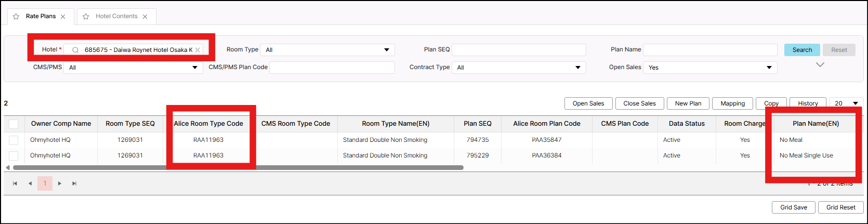Go to first page of results
Image resolution: width=868 pixels, height=224 pixels.
[15, 183]
